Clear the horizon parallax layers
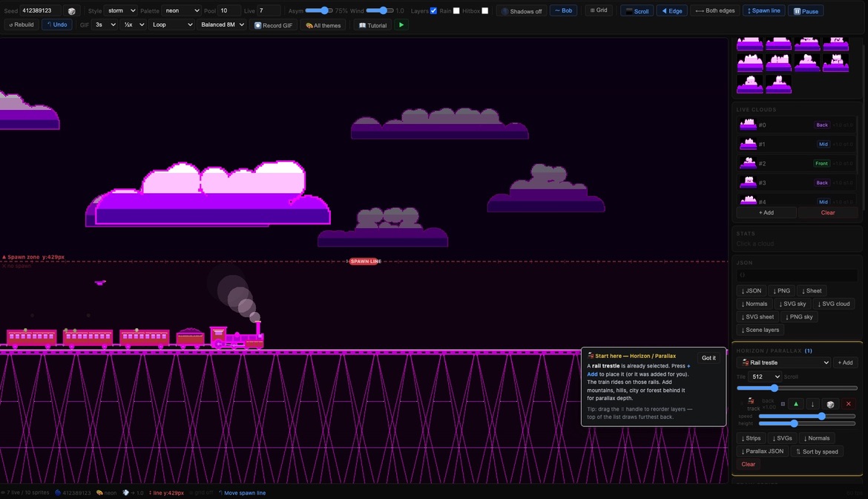Viewport: 868px width, 499px height. (x=748, y=465)
